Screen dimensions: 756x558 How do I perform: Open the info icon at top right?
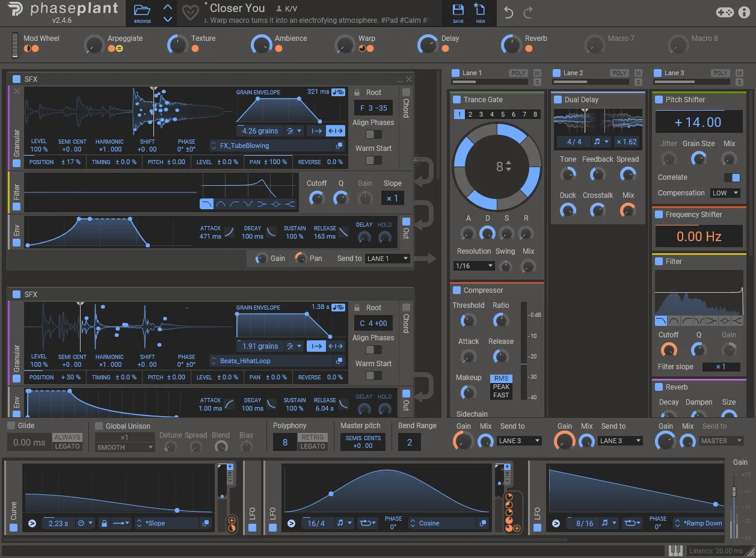click(x=744, y=12)
